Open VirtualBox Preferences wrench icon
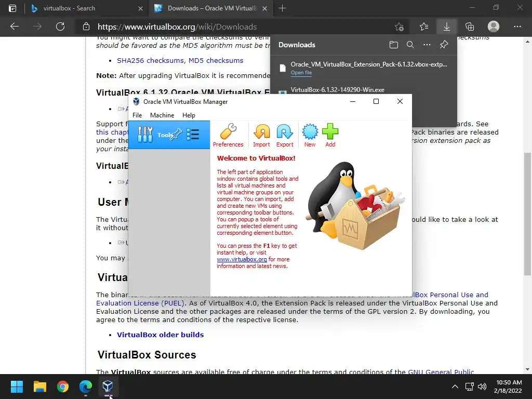 [228, 135]
